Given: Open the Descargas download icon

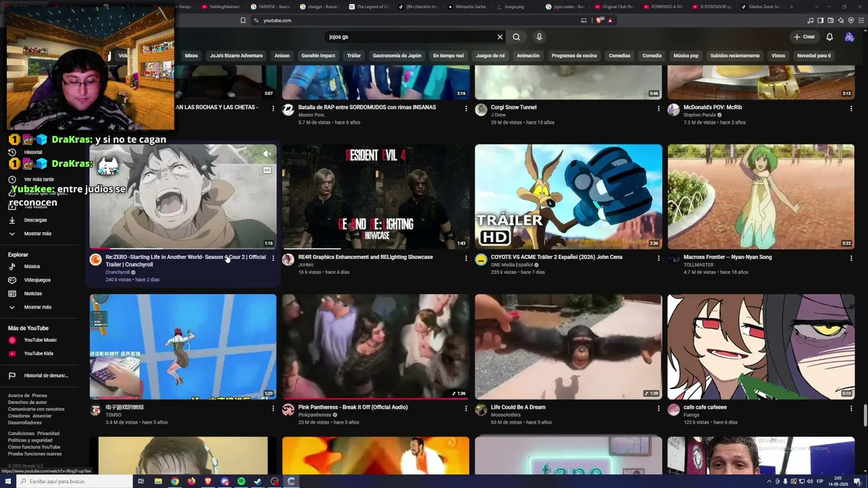Looking at the screenshot, I should click(12, 220).
